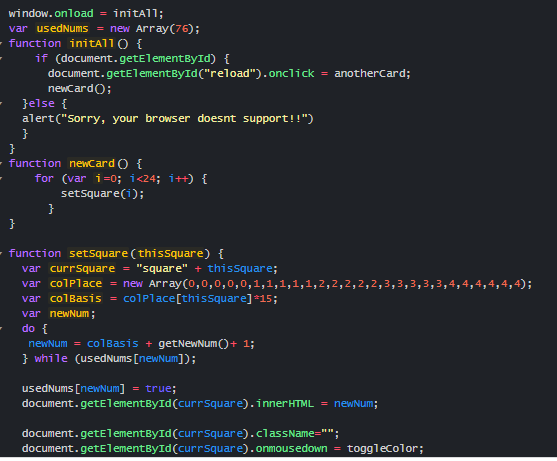Viewport: 557px width, 461px height.
Task: Click 'alert' function call
Action: click(38, 118)
